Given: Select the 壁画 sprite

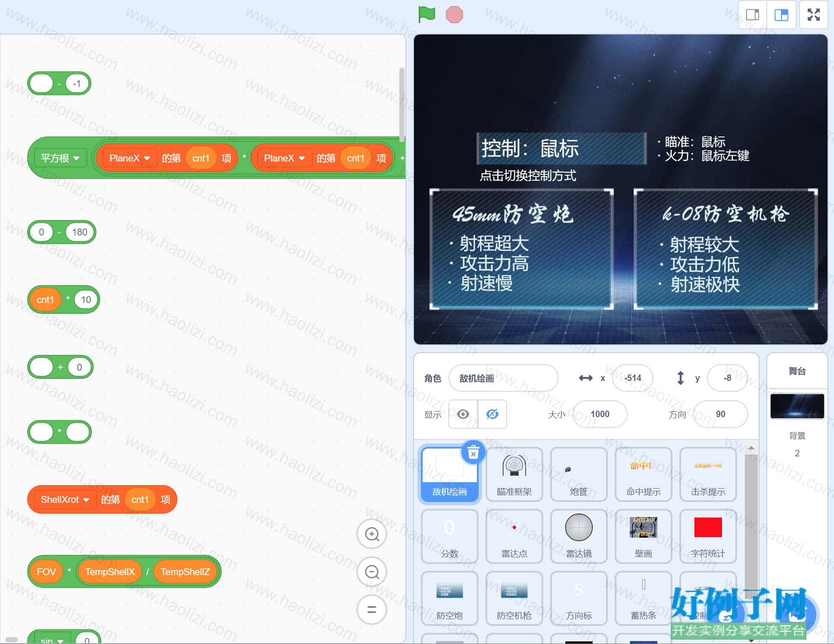Looking at the screenshot, I should pos(644,536).
